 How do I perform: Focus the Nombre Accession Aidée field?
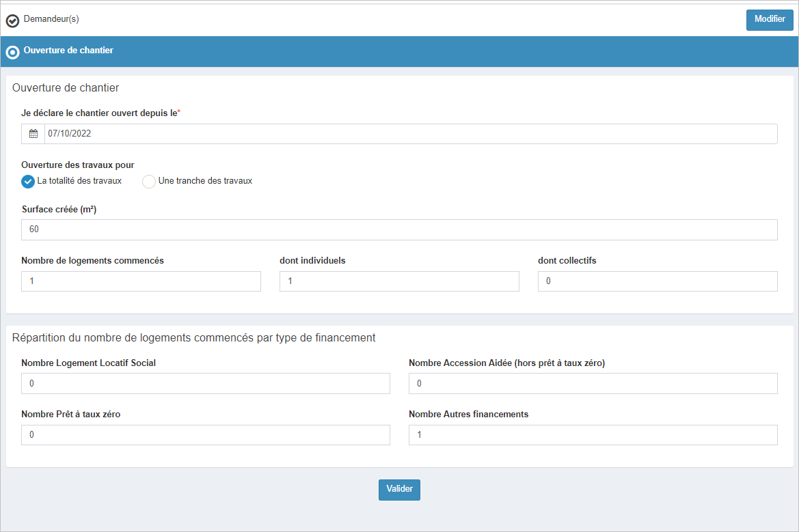tap(593, 384)
